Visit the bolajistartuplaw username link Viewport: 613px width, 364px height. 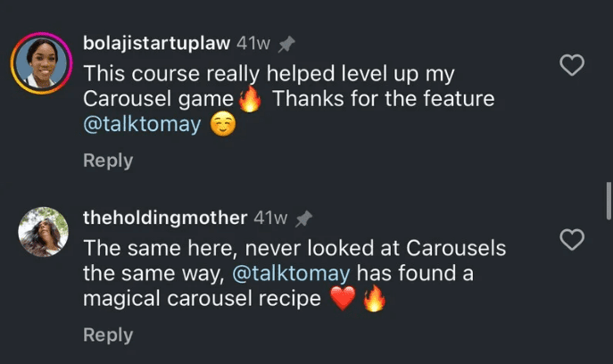(156, 44)
